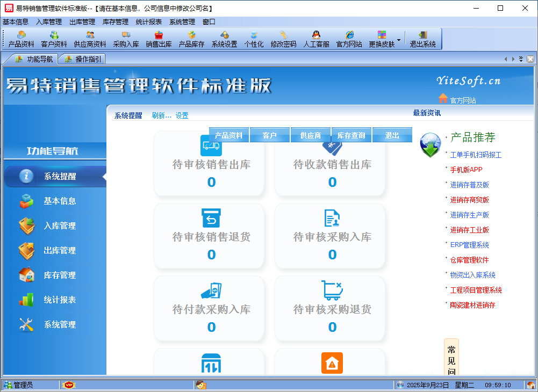Image resolution: width=538 pixels, height=392 pixels.
Task: Select 系统提醒 in the sidebar
Action: tap(55, 176)
